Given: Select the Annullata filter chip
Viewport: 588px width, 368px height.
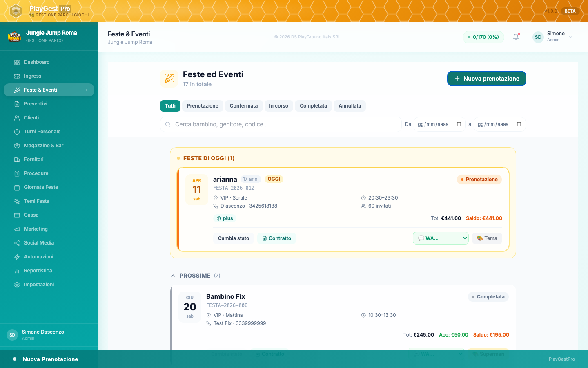Looking at the screenshot, I should [350, 106].
